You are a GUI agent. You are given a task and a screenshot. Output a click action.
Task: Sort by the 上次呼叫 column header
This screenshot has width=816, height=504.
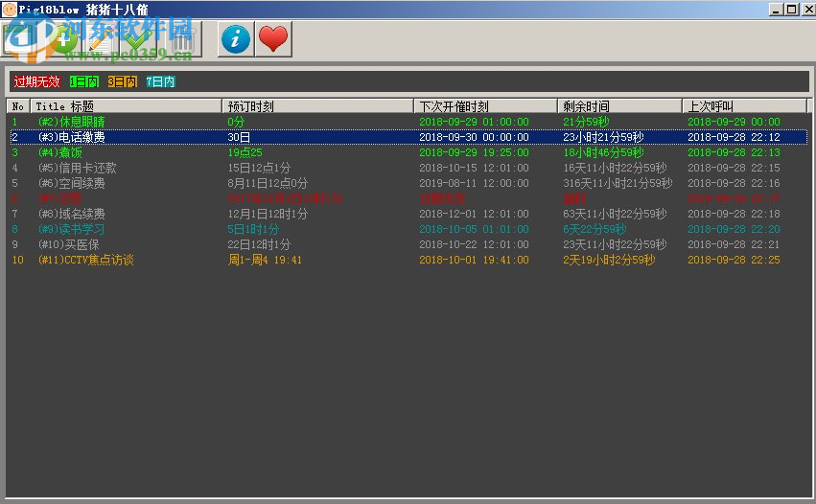[744, 106]
